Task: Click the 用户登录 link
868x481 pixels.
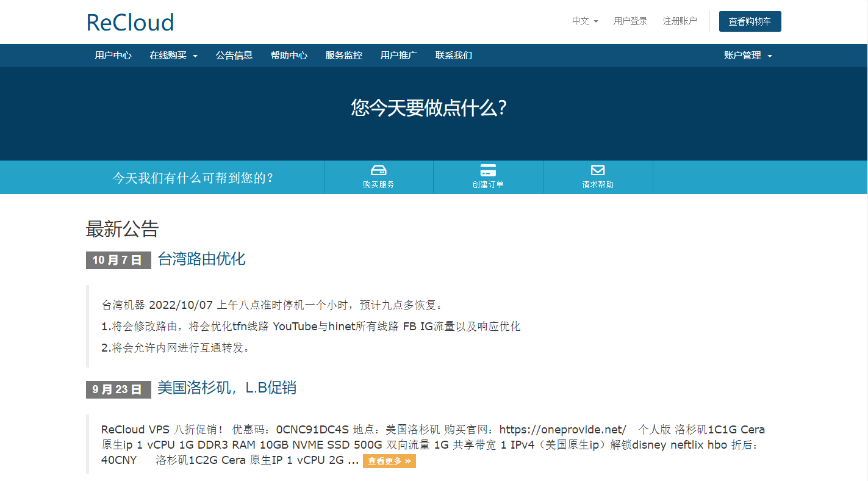Action: pos(630,21)
